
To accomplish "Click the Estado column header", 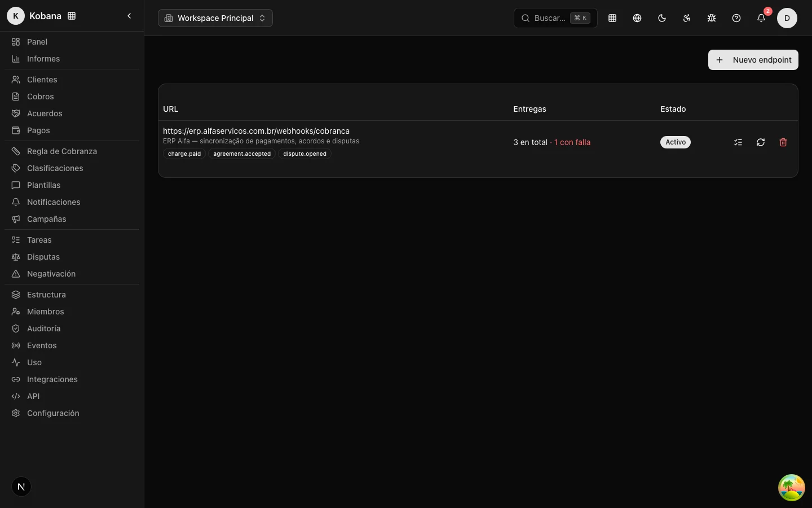I will point(673,109).
